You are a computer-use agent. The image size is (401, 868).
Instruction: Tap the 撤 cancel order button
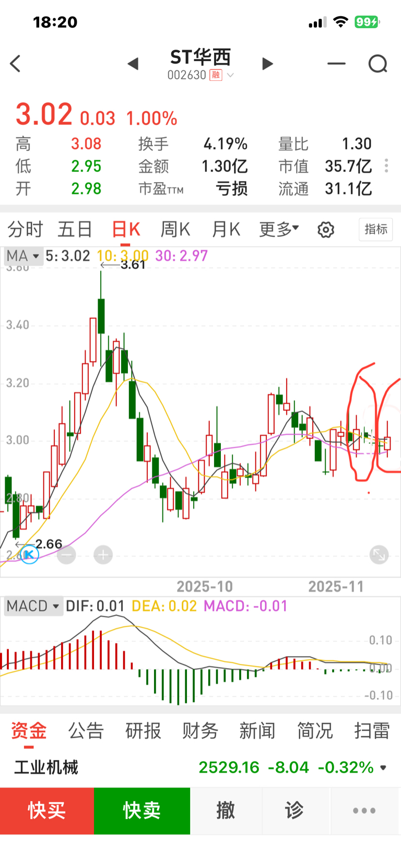[x=226, y=811]
